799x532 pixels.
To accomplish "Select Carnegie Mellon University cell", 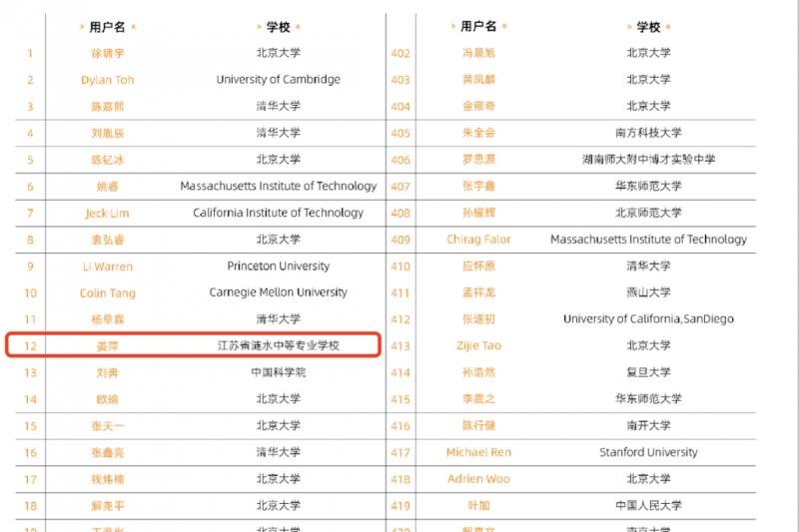I will 278,292.
